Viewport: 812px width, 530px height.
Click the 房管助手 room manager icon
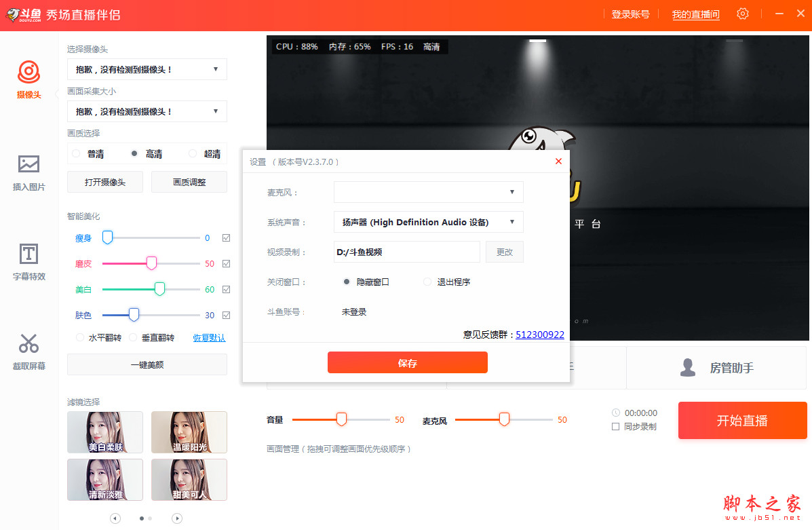click(x=688, y=368)
